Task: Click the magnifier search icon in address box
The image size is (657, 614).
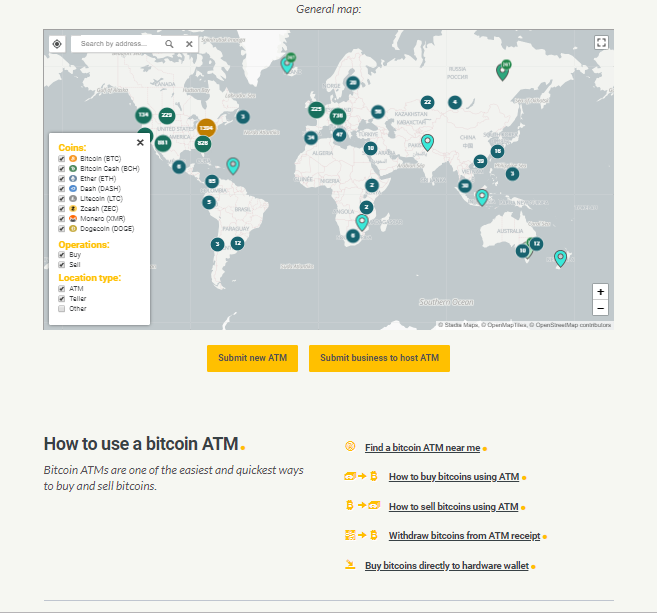Action: (x=169, y=44)
